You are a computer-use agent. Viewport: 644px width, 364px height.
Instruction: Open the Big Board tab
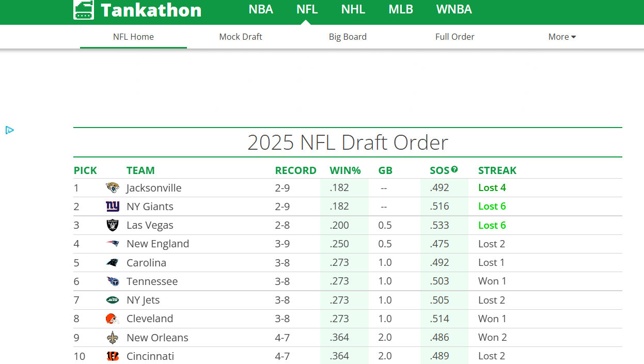348,37
